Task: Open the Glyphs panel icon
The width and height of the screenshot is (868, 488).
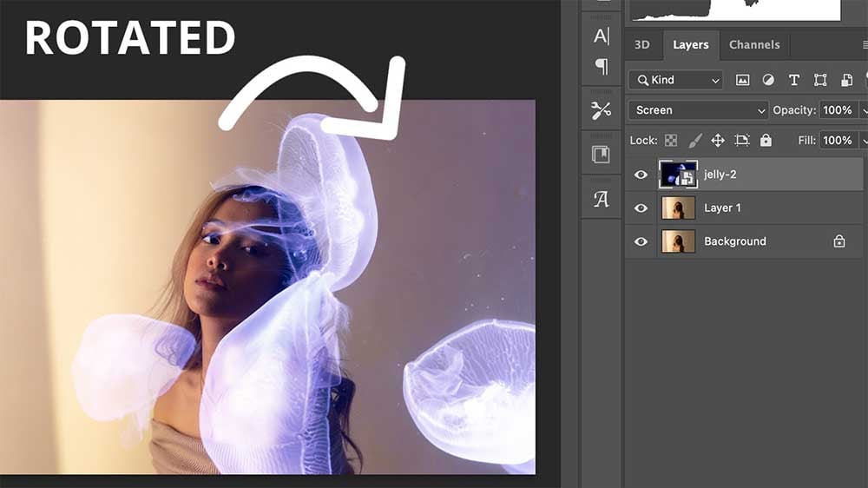Action: click(602, 199)
